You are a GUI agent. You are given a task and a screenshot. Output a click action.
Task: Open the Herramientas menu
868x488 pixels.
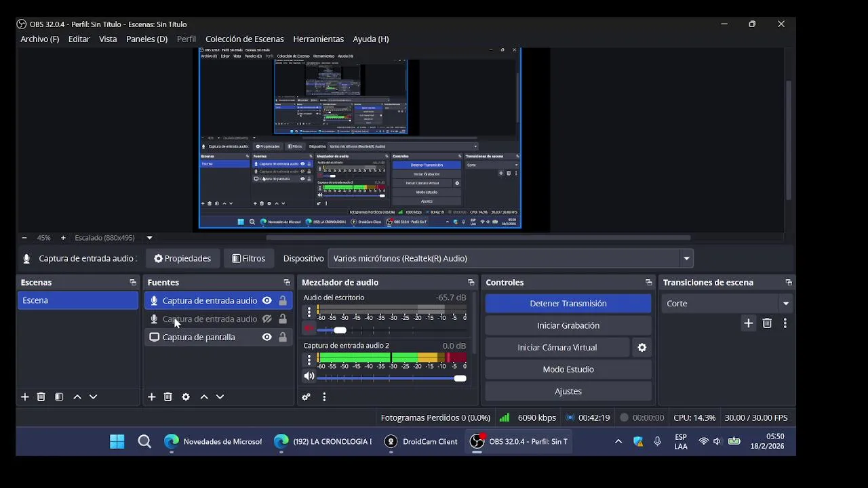(319, 39)
